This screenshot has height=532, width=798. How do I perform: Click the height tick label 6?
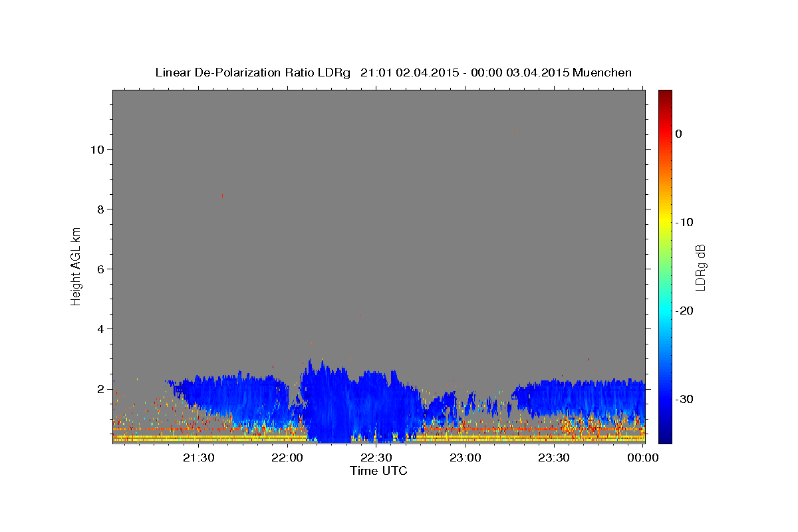point(99,269)
